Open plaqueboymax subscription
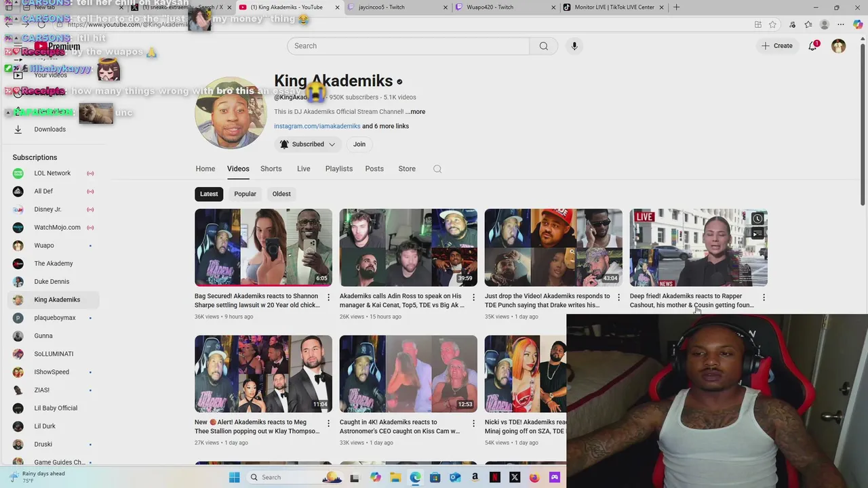This screenshot has height=488, width=868. (52, 318)
